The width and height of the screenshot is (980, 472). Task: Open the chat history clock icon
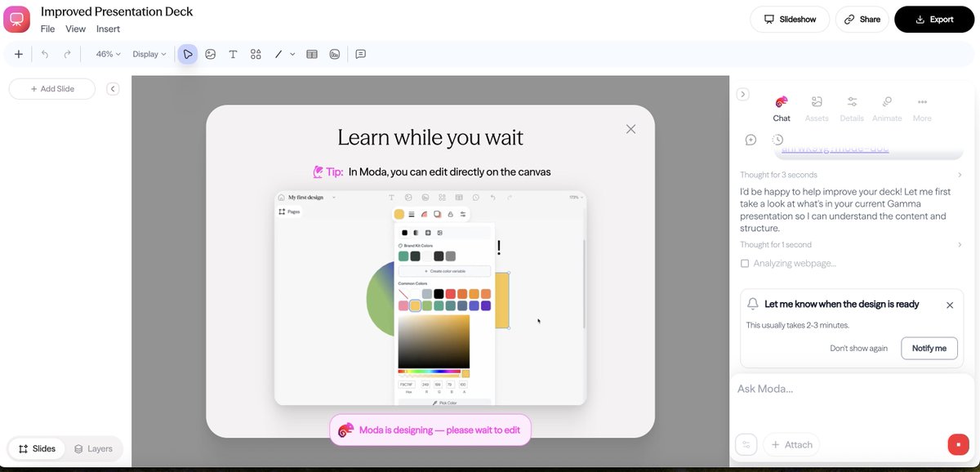[x=777, y=140]
